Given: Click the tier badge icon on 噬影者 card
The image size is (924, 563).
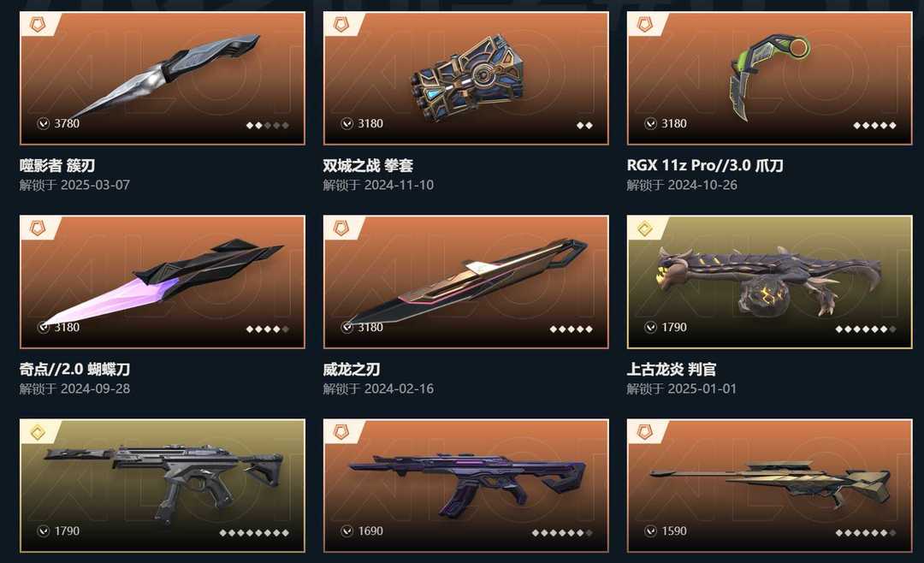Looking at the screenshot, I should click(38, 25).
